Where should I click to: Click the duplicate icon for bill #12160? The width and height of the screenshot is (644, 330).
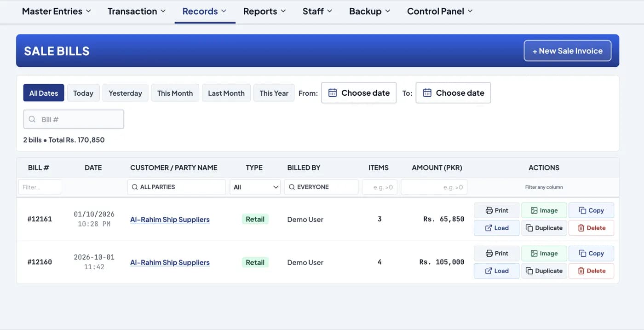click(x=529, y=271)
